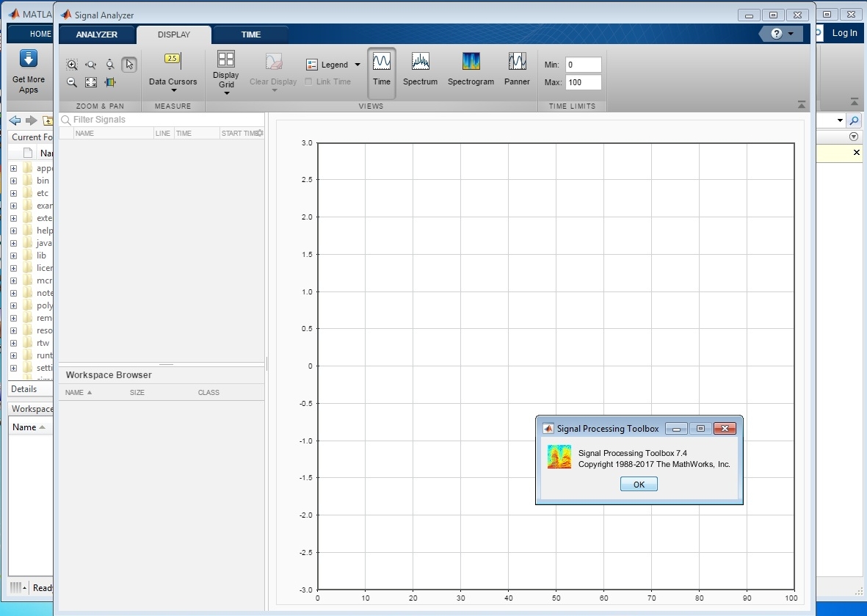This screenshot has width=867, height=616.
Task: Expand the rtw folder in MATLAB tree
Action: coord(13,343)
